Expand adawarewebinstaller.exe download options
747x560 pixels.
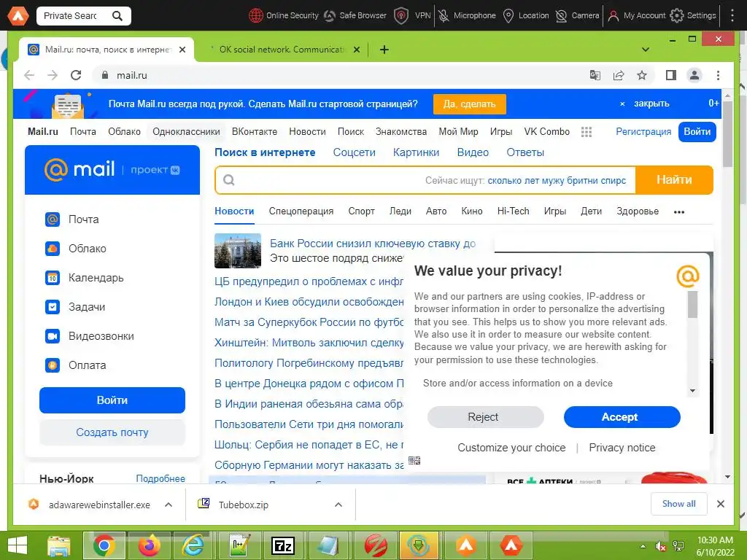[169, 505]
